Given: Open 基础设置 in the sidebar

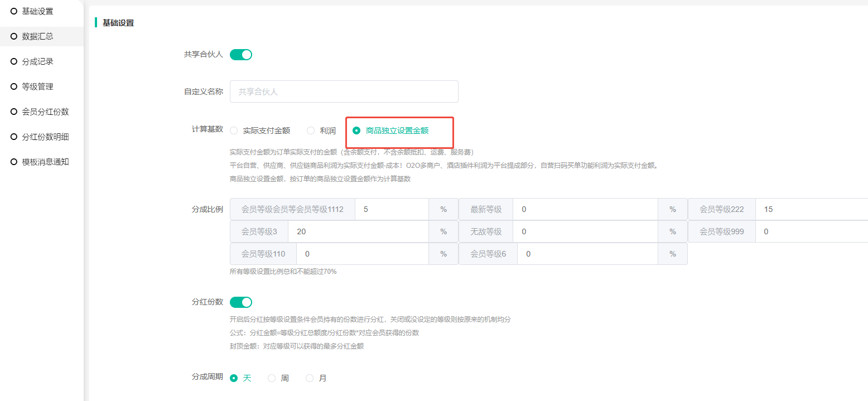Looking at the screenshot, I should (x=37, y=11).
